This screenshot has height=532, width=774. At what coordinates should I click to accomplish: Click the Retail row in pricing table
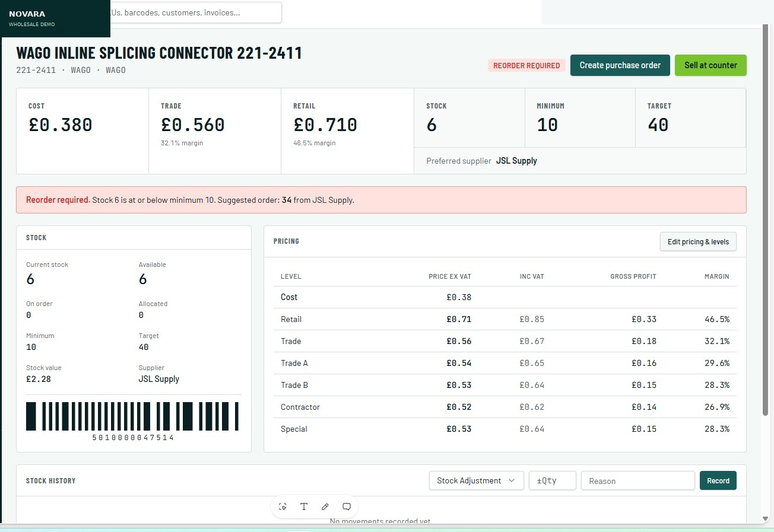[505, 319]
